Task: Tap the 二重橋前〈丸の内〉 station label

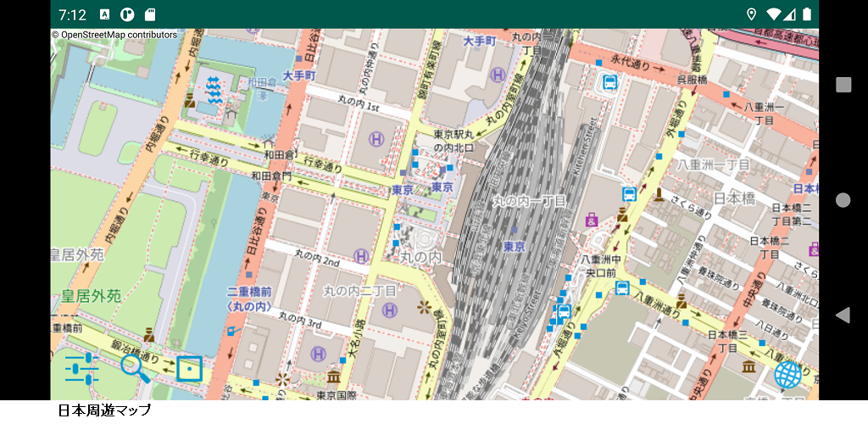Action: (251, 298)
